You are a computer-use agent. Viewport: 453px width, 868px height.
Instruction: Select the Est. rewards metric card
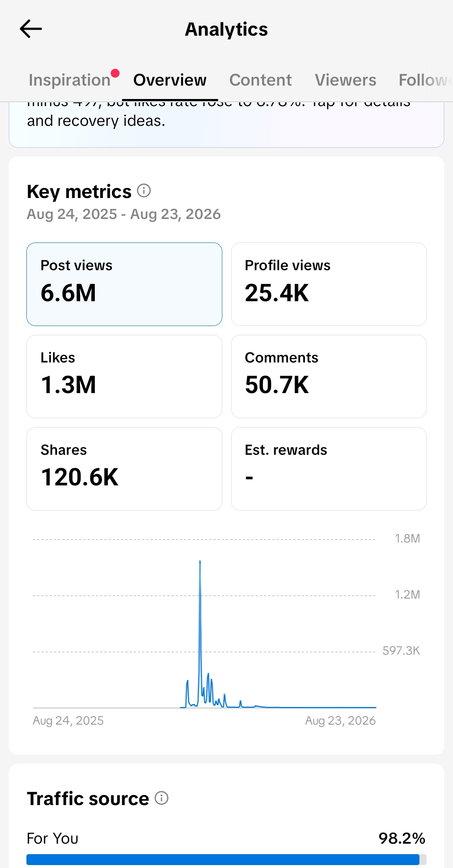329,469
